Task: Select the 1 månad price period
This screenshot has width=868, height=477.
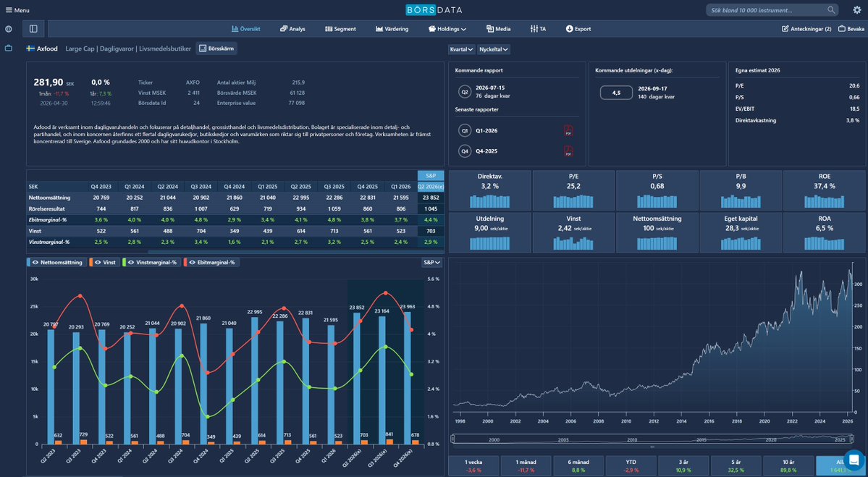Action: click(526, 466)
